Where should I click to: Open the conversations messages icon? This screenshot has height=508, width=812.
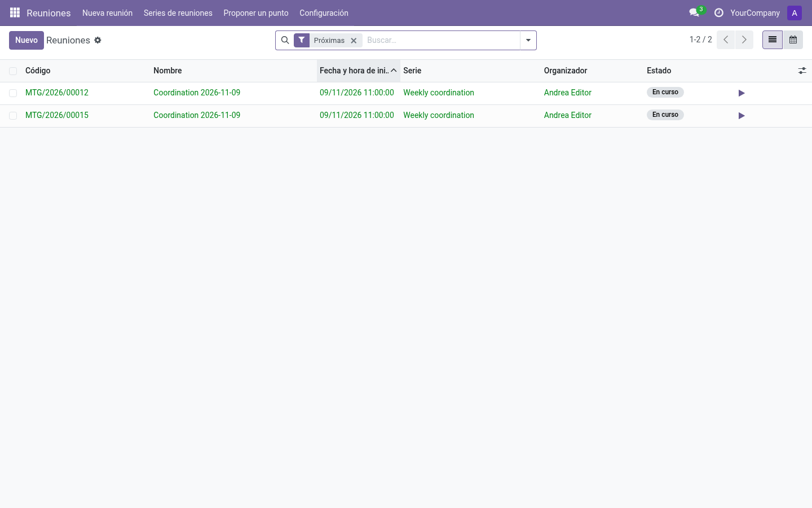point(694,12)
